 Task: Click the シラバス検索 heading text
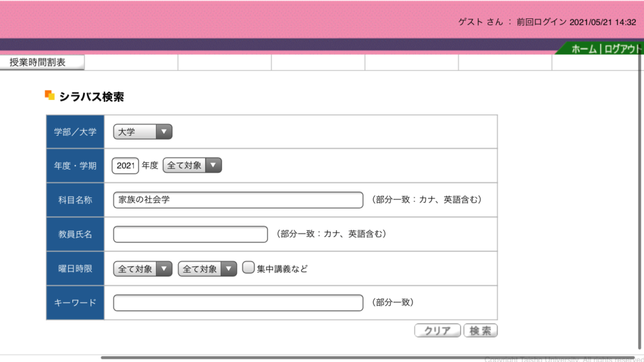point(91,97)
